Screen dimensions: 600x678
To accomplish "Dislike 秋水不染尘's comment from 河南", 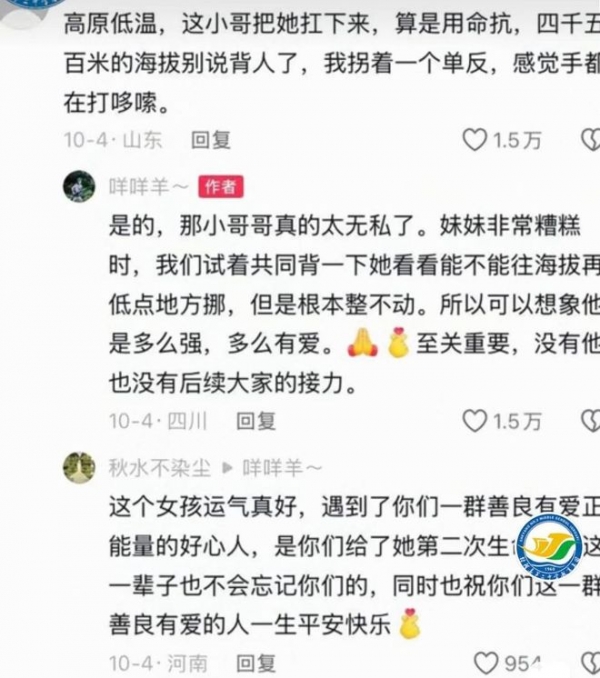I will click(591, 662).
